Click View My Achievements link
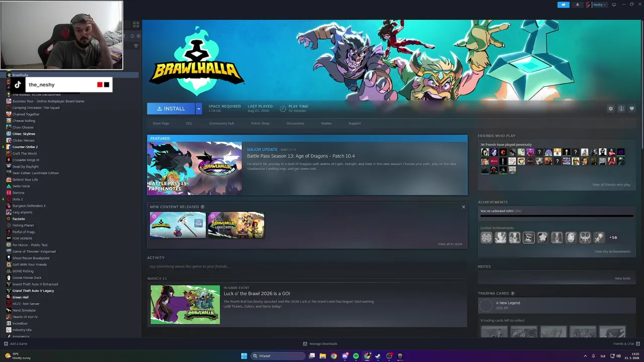This screenshot has height=362, width=644. (x=612, y=251)
